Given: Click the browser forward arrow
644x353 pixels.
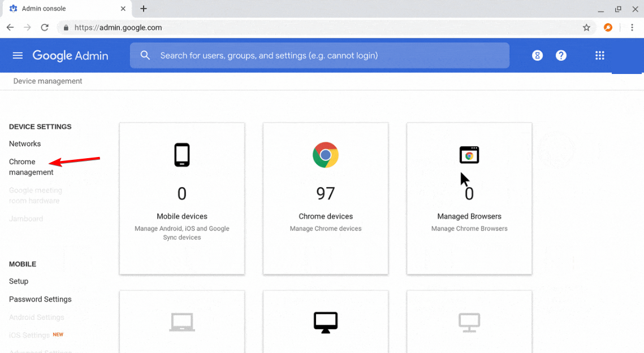Looking at the screenshot, I should point(27,28).
